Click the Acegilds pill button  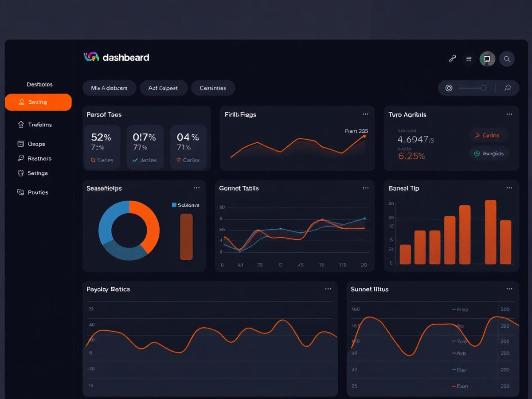click(489, 153)
